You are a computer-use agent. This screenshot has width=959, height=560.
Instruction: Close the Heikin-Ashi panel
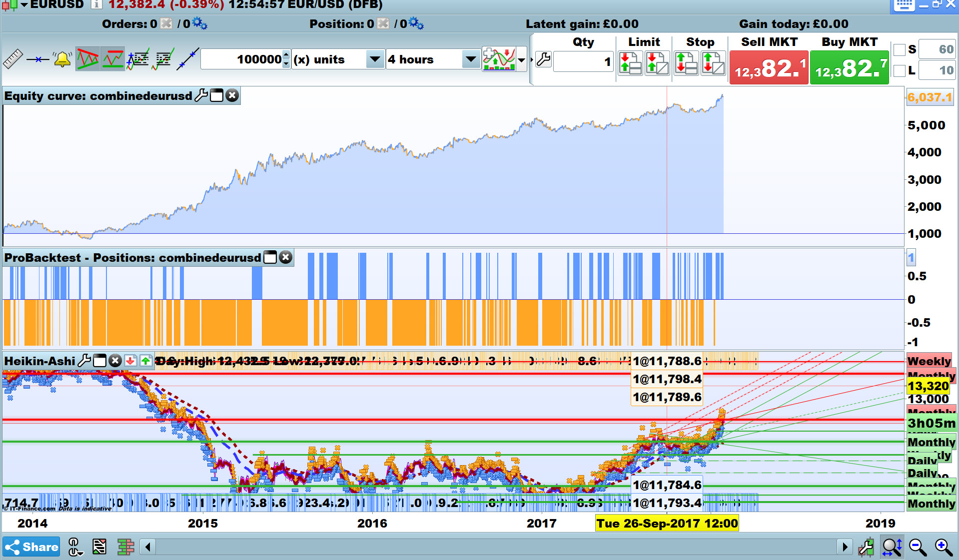click(x=115, y=360)
